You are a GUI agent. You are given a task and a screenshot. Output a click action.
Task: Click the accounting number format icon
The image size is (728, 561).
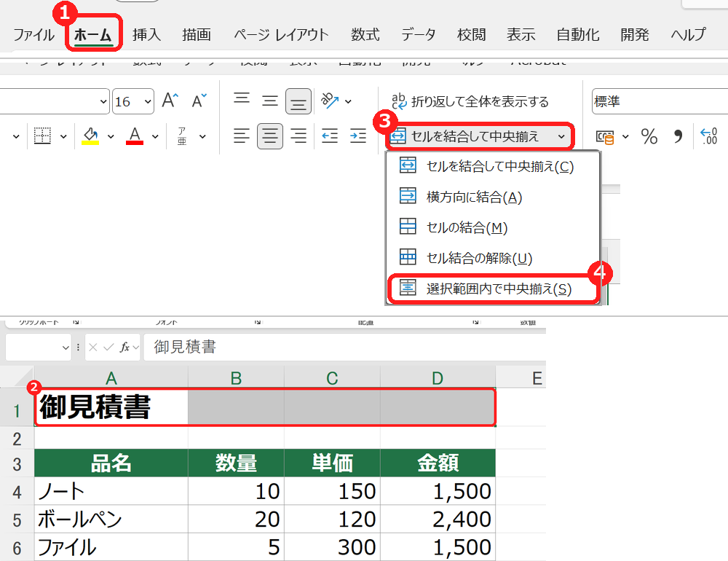pyautogui.click(x=605, y=137)
